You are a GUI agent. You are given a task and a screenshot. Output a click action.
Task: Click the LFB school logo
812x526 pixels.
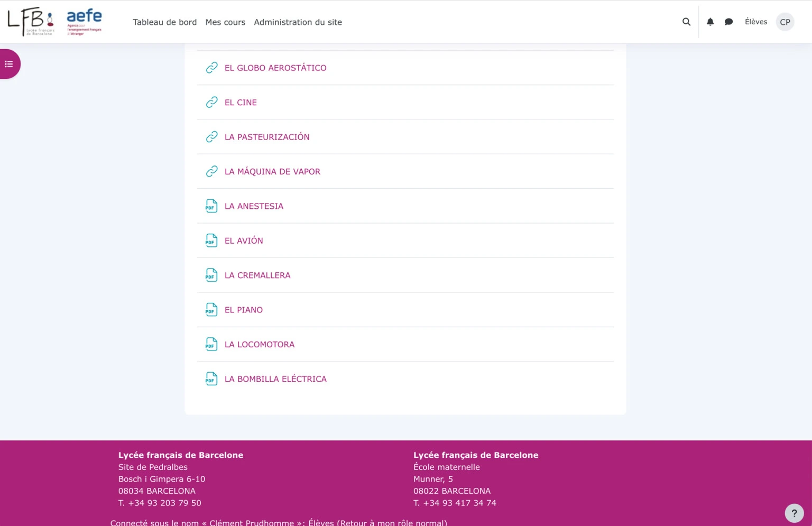29,21
